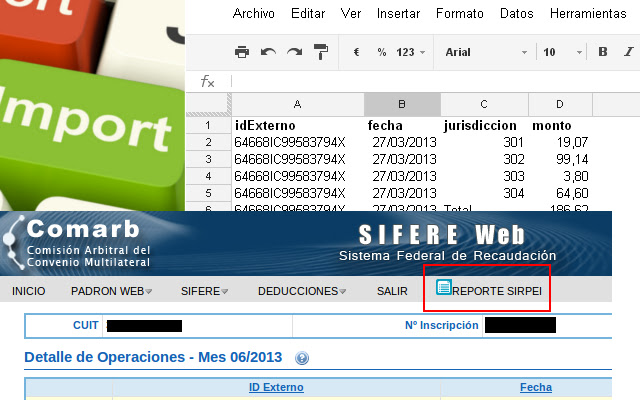Select cell with monto 99,14
640x400 pixels.
[x=560, y=159]
